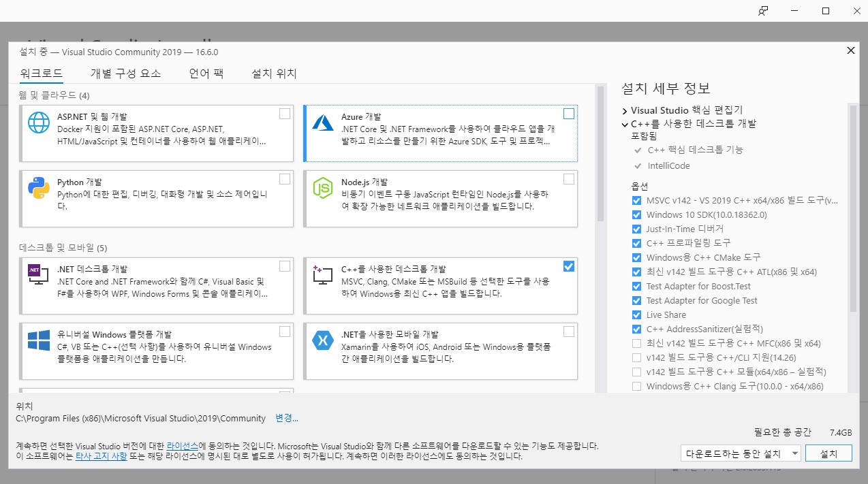Open the install-while-downloading dropdown
Viewport: 868px width, 484px height.
pos(741,453)
